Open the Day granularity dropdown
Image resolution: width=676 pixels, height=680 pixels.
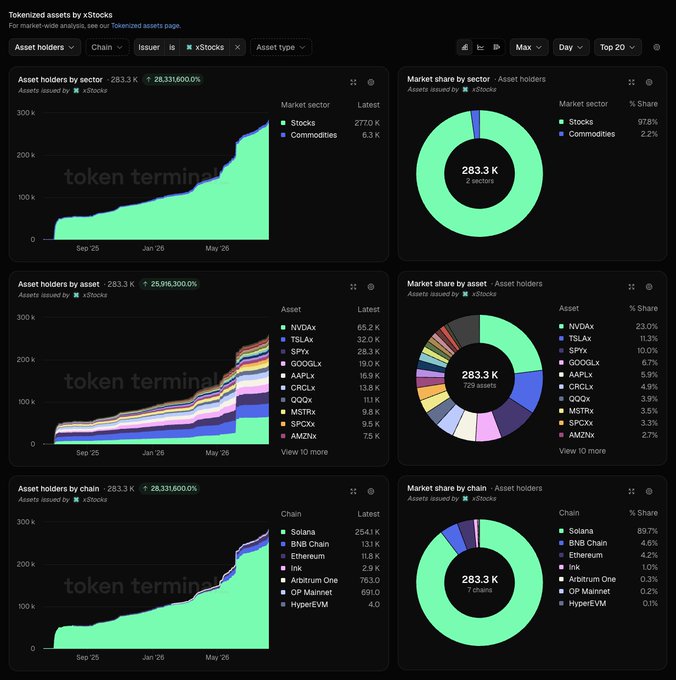pyautogui.click(x=571, y=47)
